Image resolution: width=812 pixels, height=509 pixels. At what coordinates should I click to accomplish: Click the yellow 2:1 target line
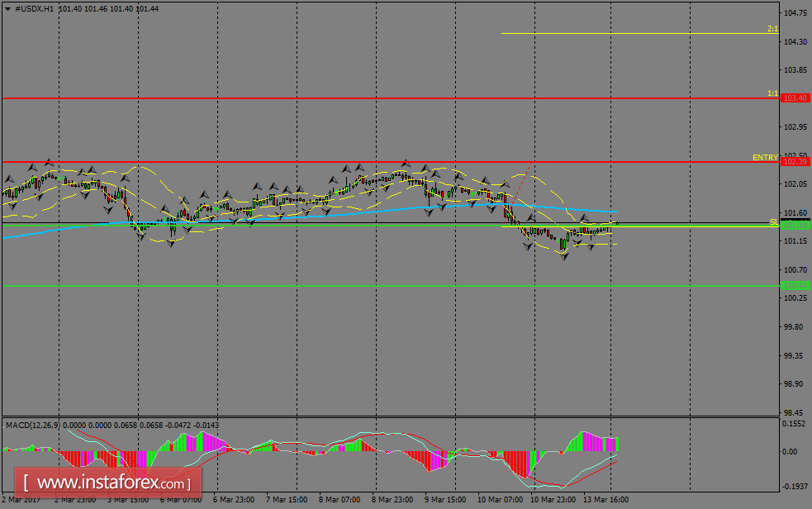pos(636,34)
